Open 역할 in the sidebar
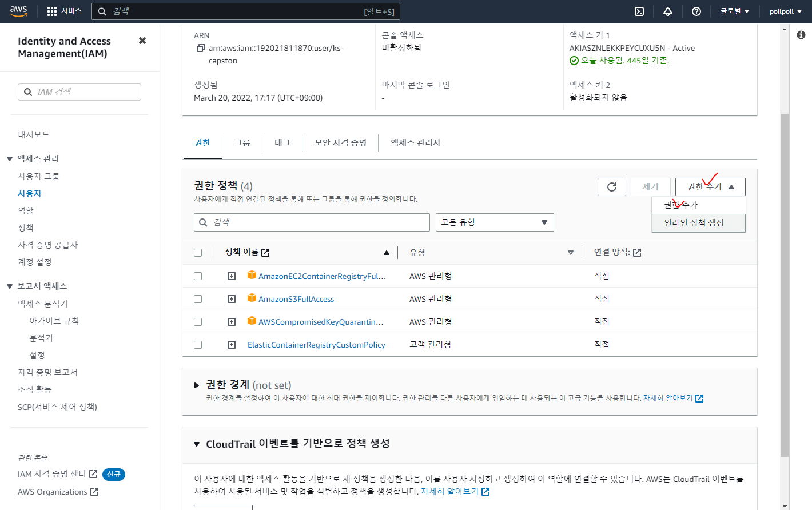The height and width of the screenshot is (510, 812). coord(26,210)
